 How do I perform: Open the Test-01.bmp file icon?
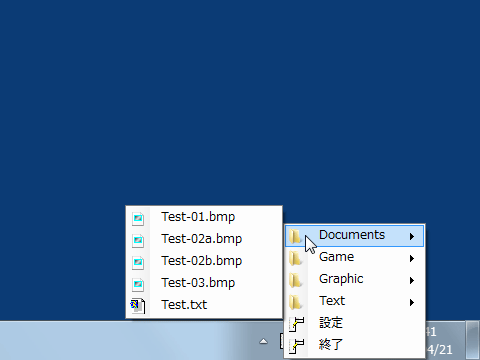coord(138,219)
